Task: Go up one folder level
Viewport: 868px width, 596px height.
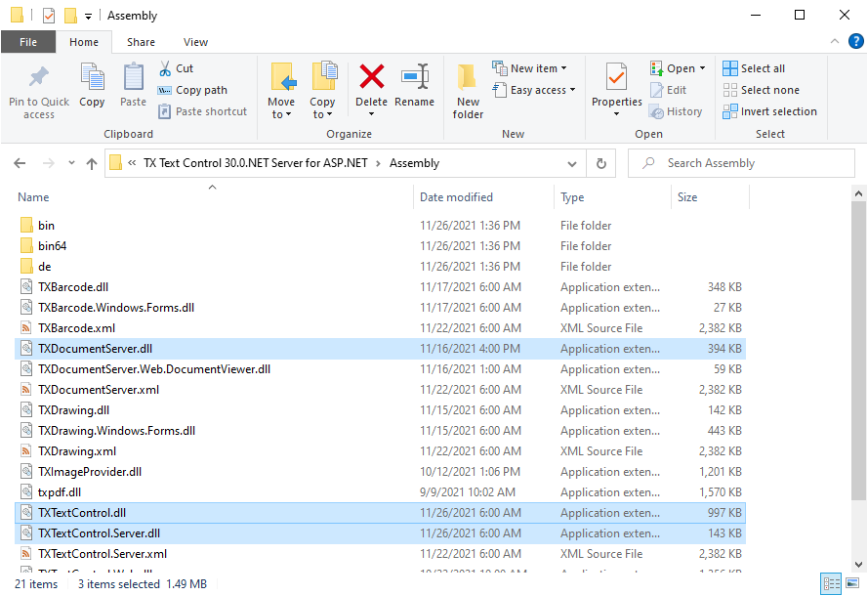Action: coord(92,163)
